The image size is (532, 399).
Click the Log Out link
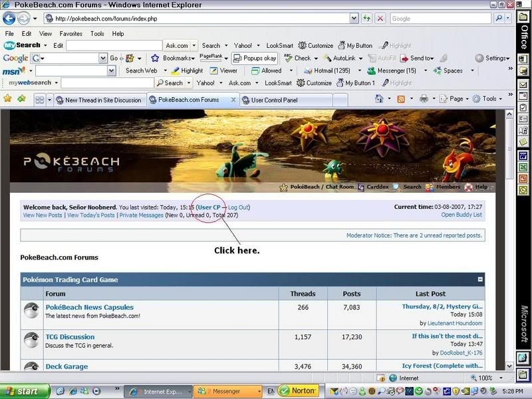coord(238,207)
